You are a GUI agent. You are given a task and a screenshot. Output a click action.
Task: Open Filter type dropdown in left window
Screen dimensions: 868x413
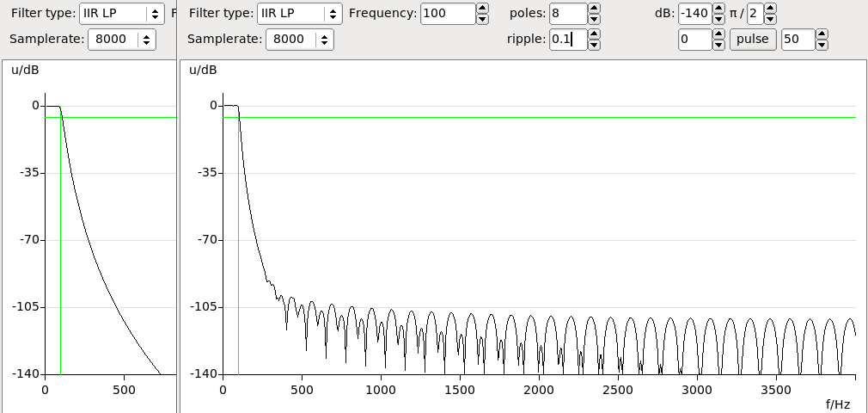pyautogui.click(x=122, y=13)
